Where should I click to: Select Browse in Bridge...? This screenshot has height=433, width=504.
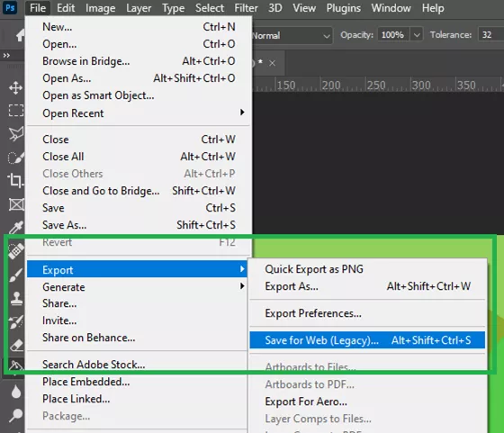(139, 60)
